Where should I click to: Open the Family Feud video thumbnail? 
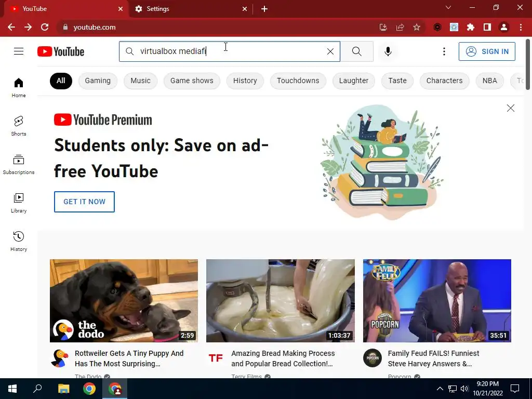437,301
